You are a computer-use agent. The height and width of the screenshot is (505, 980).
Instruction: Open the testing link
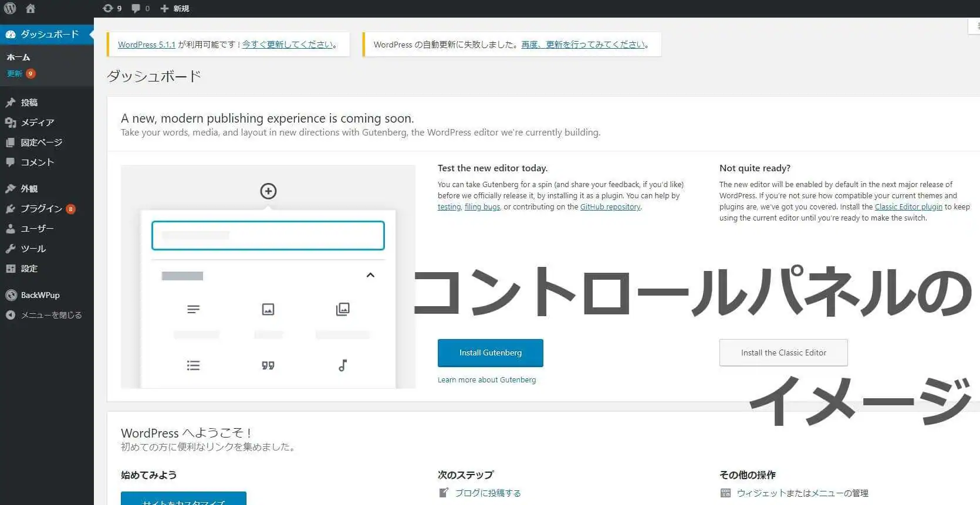coord(449,207)
